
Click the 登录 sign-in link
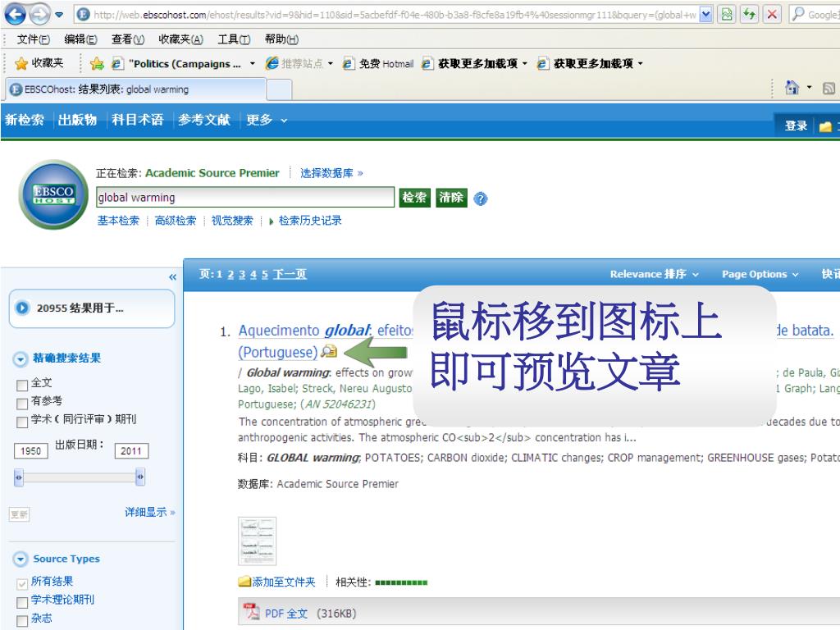click(x=796, y=126)
